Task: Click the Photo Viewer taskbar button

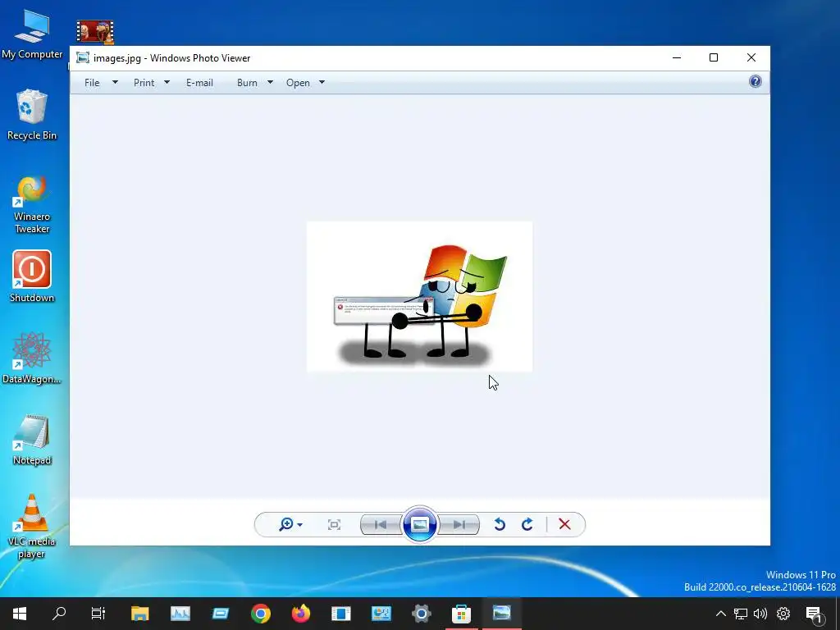Action: (x=501, y=614)
